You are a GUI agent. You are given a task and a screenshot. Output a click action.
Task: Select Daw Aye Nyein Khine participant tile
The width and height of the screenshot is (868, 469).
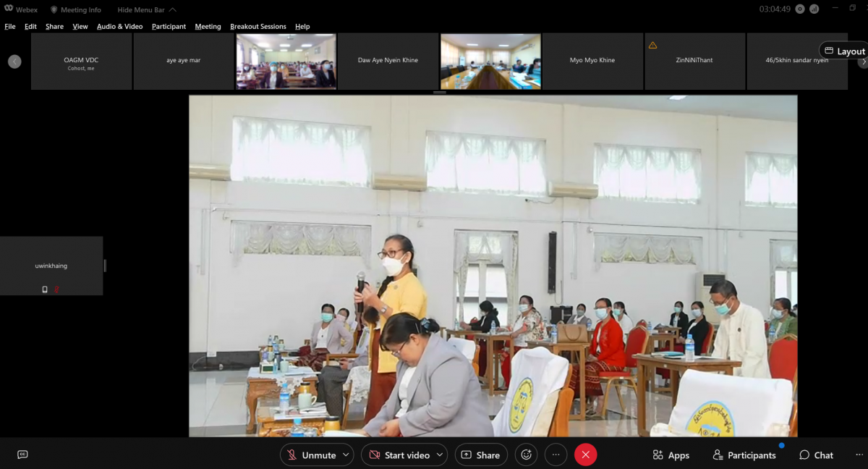[388, 61]
